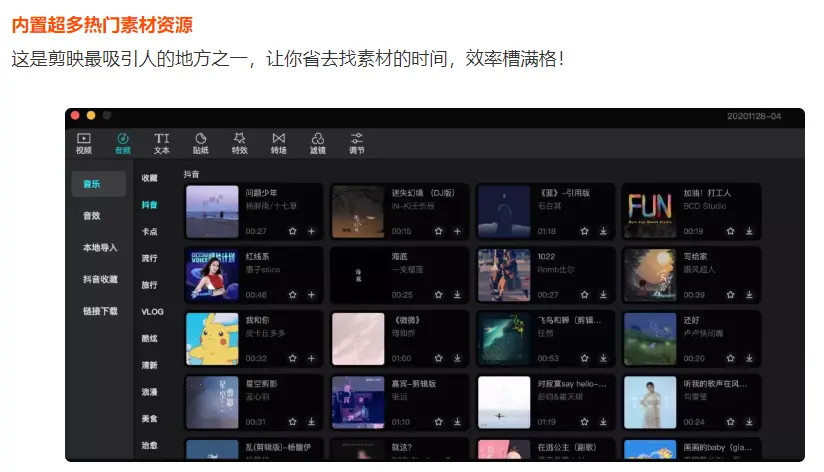Open 链接下载 link download tab
Image resolution: width=824 pixels, height=472 pixels.
(100, 311)
